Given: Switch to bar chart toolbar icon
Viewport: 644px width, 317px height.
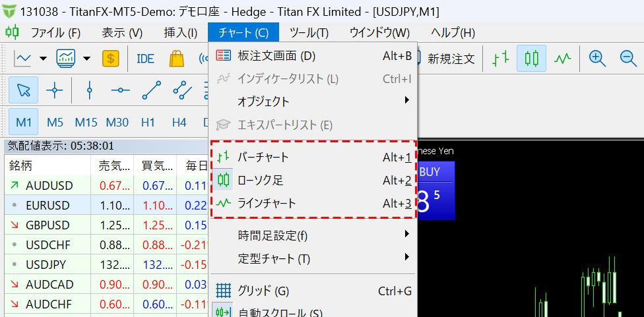Looking at the screenshot, I should click(x=501, y=59).
